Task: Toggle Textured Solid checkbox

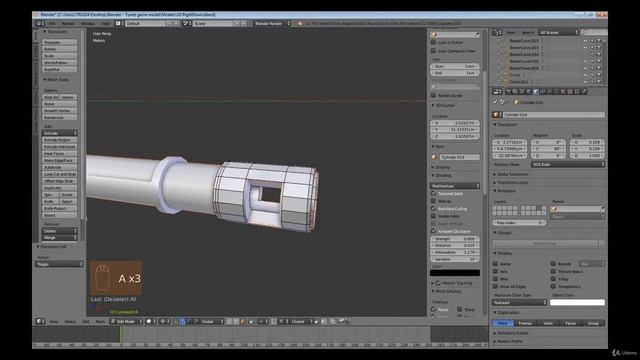Action: (433, 193)
